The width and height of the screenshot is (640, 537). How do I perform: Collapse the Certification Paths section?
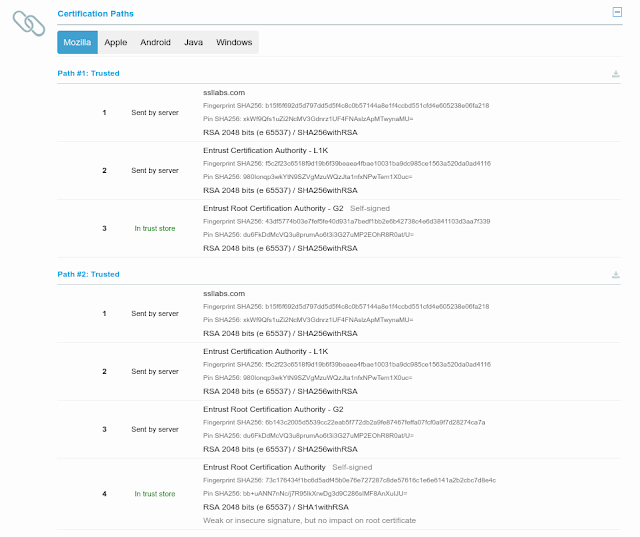pos(617,12)
